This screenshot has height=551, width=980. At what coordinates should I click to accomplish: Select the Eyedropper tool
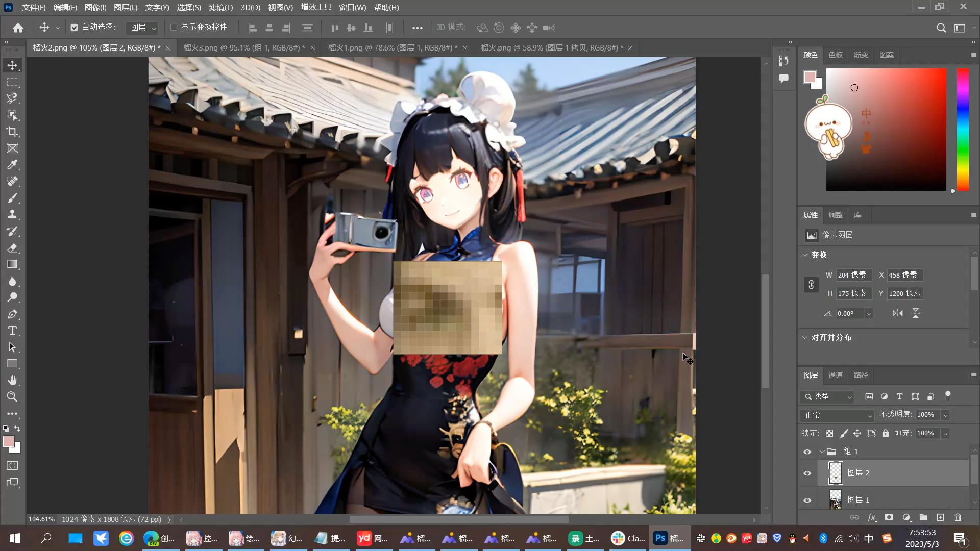12,165
